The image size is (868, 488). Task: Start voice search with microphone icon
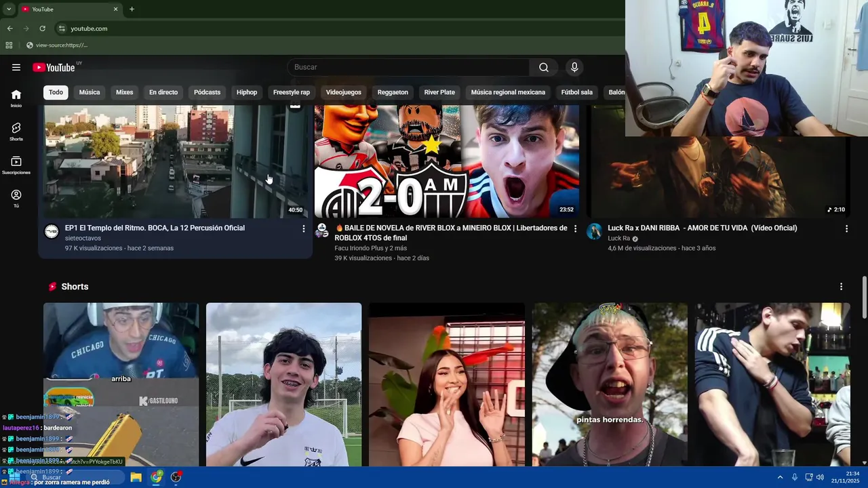(574, 67)
